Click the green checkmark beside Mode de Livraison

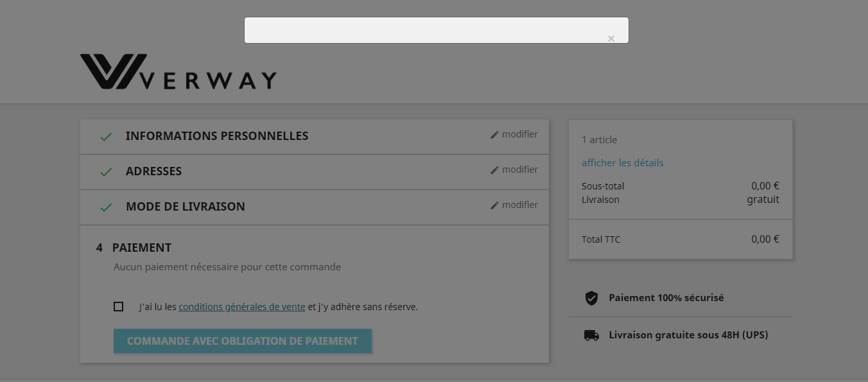tap(106, 207)
